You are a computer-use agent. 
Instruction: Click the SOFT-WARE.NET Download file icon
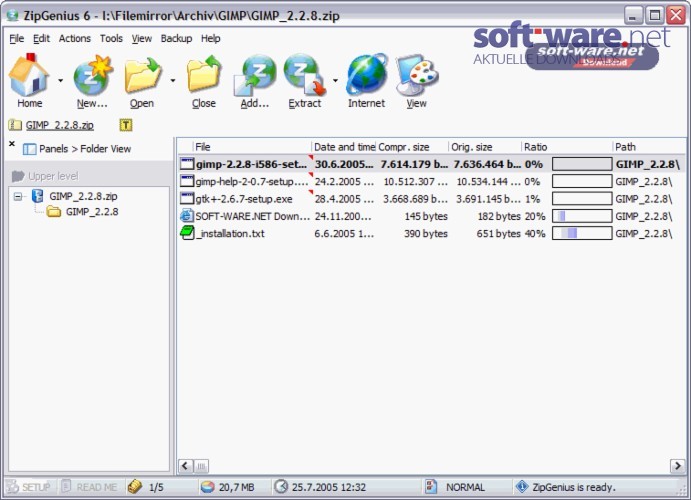[x=187, y=216]
